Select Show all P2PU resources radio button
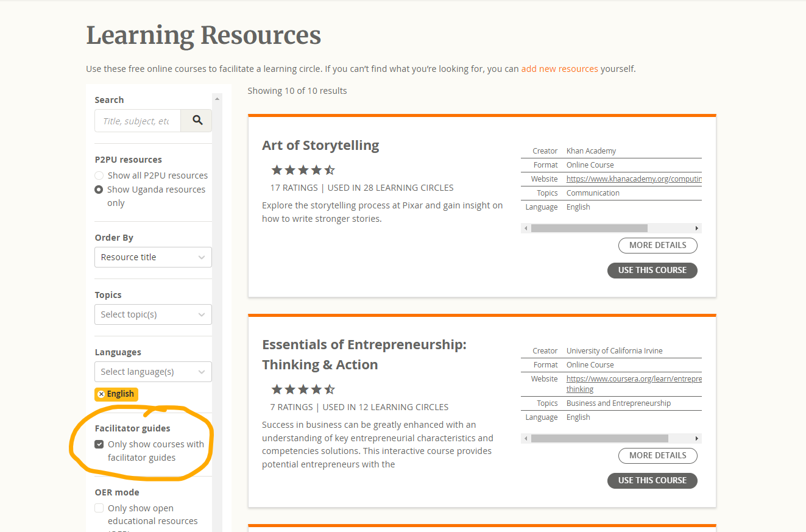Image resolution: width=806 pixels, height=532 pixels. pos(99,176)
